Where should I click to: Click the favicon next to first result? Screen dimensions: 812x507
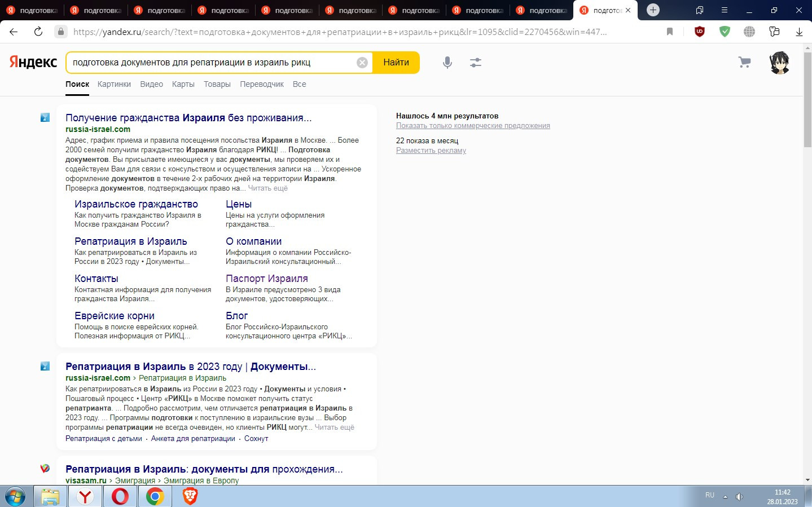[x=45, y=117]
